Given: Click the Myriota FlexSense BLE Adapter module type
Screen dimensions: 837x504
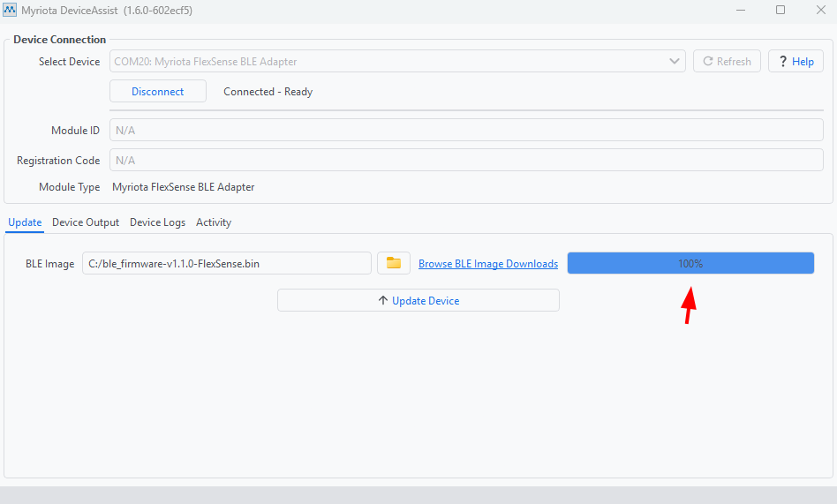Looking at the screenshot, I should coord(183,187).
